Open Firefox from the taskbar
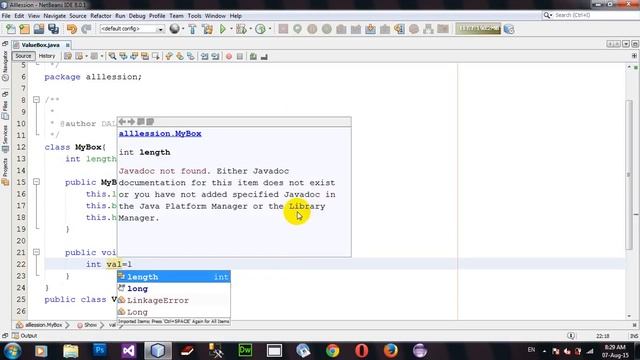Image resolution: width=640 pixels, height=360 pixels. coord(391,351)
